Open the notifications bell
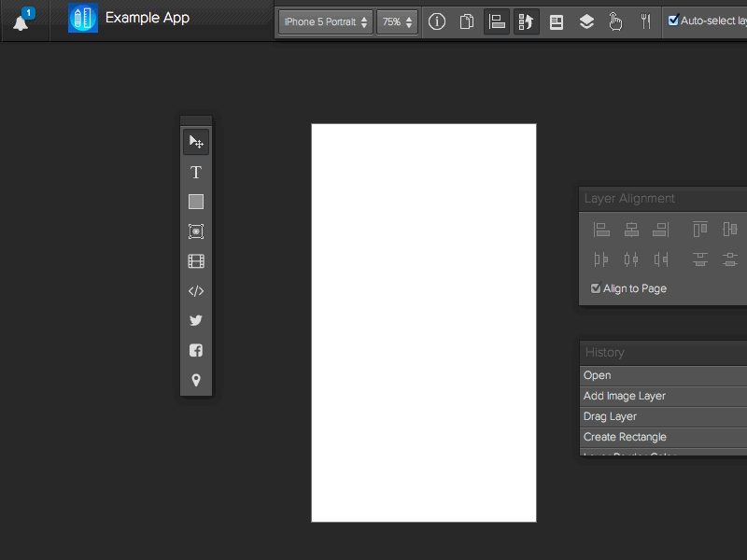Image resolution: width=747 pixels, height=560 pixels. 21,22
